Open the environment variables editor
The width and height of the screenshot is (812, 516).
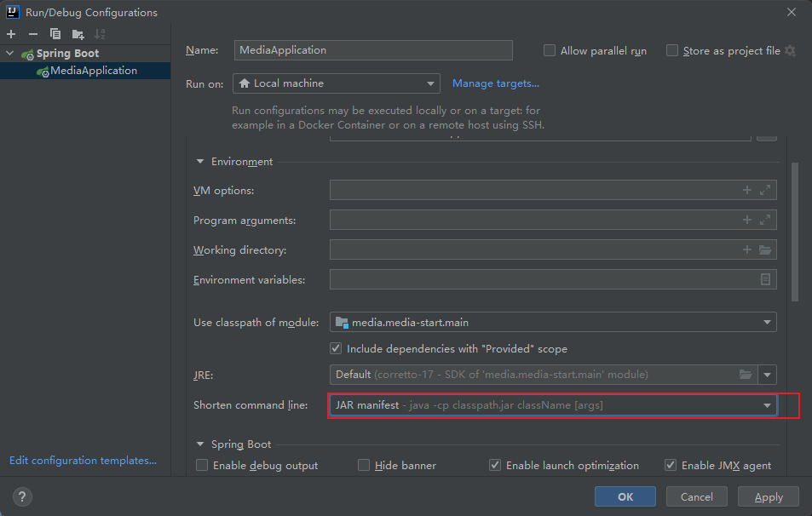tap(765, 279)
